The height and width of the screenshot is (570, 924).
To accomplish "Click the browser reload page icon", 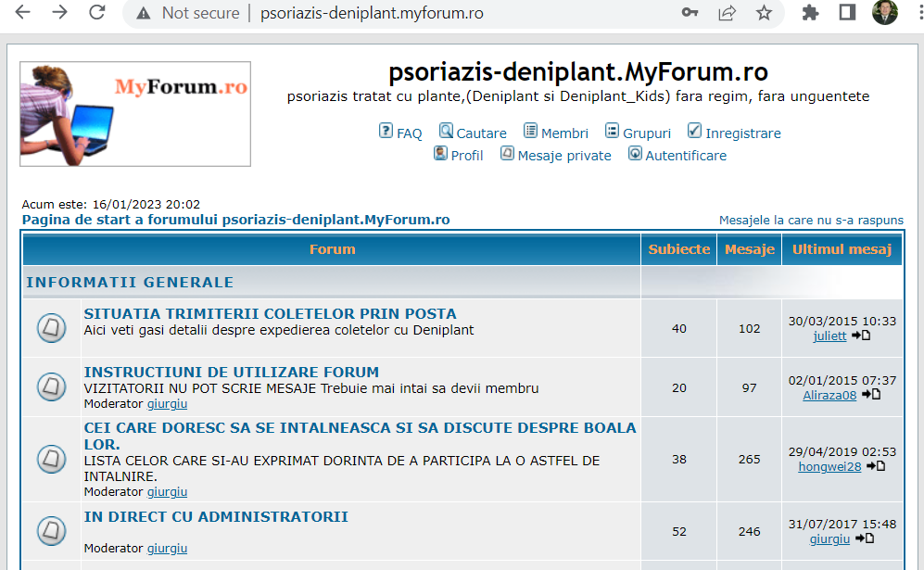I will 96,13.
